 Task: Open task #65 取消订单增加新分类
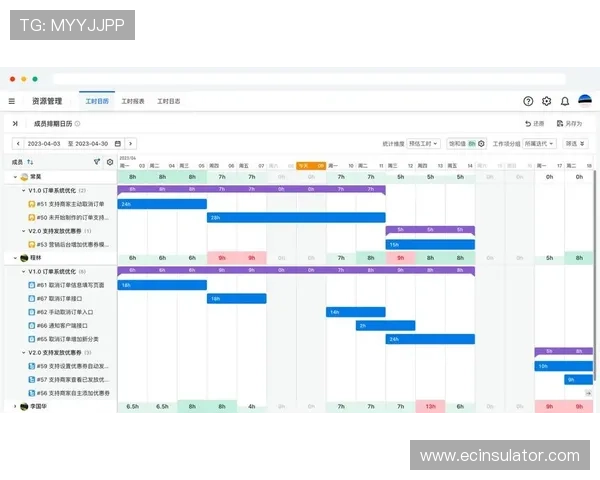point(68,339)
